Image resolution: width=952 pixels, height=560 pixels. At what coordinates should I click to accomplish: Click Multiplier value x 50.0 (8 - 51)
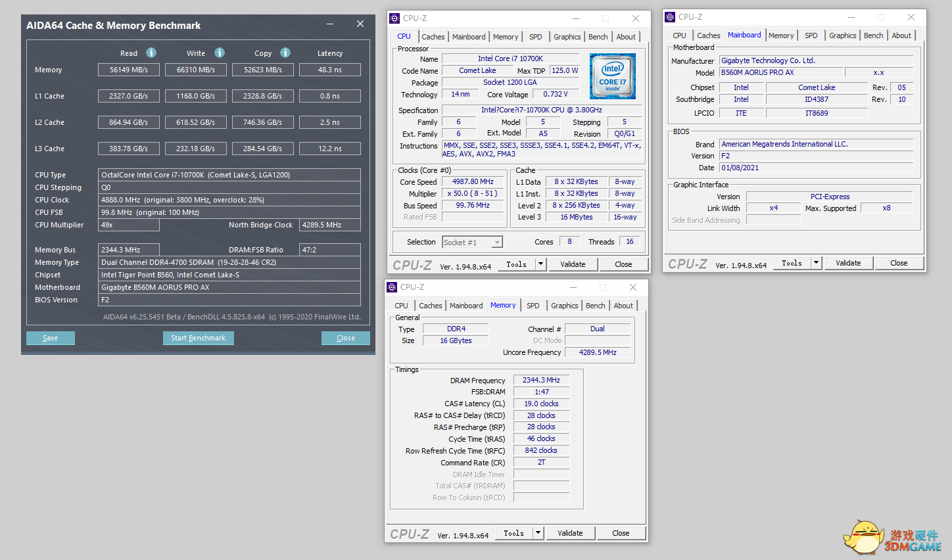pos(473,193)
